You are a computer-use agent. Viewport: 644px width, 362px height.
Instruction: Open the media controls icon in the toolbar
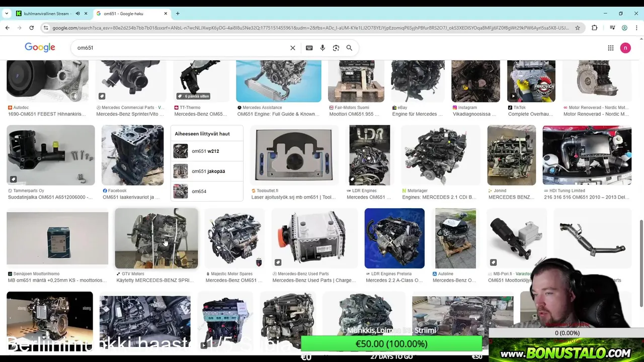coord(612,28)
